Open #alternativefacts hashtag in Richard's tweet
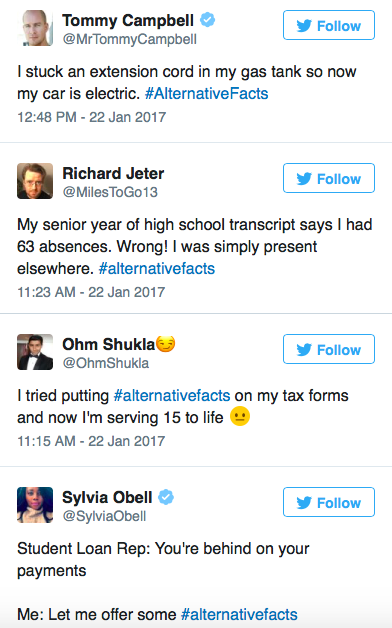Screen dimensions: 392x628 click(x=157, y=268)
